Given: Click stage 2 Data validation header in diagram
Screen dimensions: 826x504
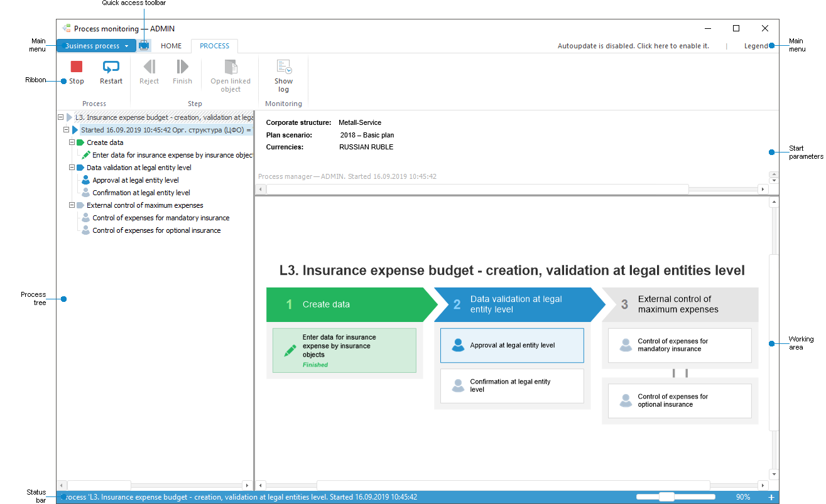Looking at the screenshot, I should [x=519, y=304].
